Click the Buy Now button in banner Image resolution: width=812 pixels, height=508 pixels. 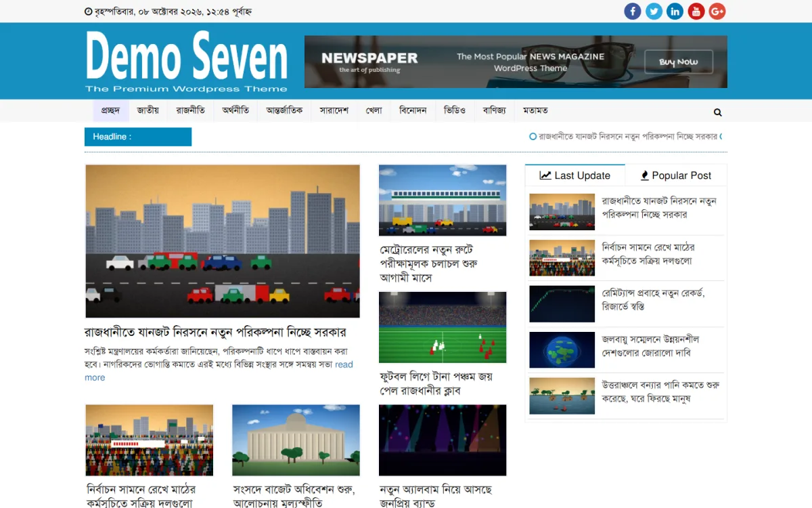678,62
